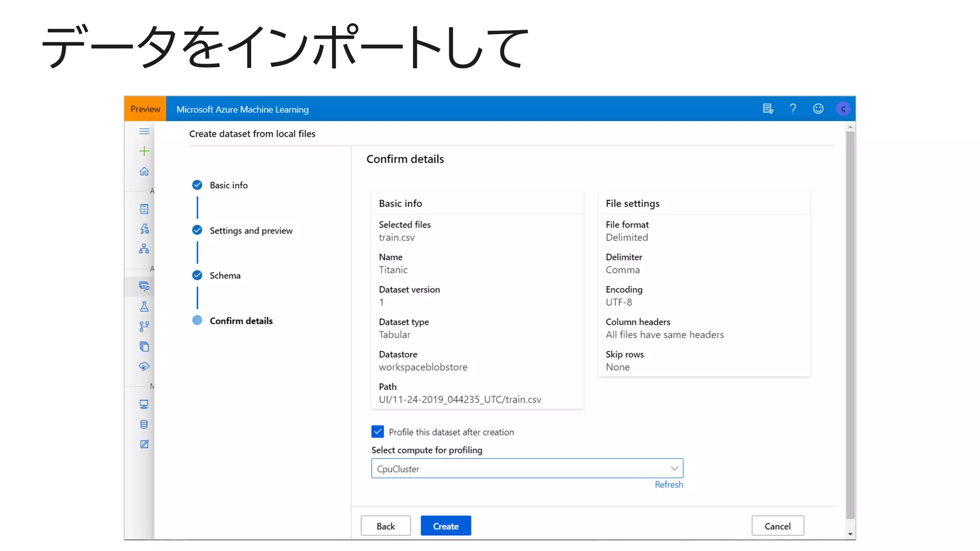The width and height of the screenshot is (980, 551).
Task: Uncheck Profile this dataset after creation
Action: (x=378, y=431)
